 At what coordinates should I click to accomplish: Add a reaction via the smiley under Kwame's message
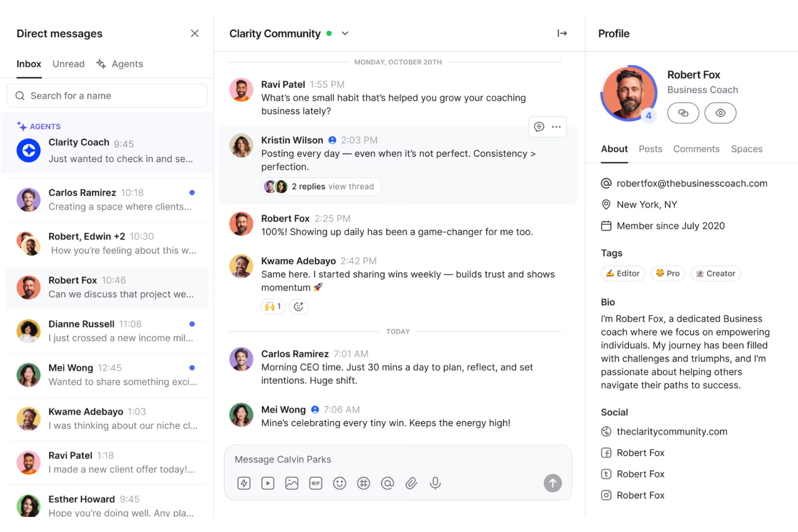(x=298, y=306)
